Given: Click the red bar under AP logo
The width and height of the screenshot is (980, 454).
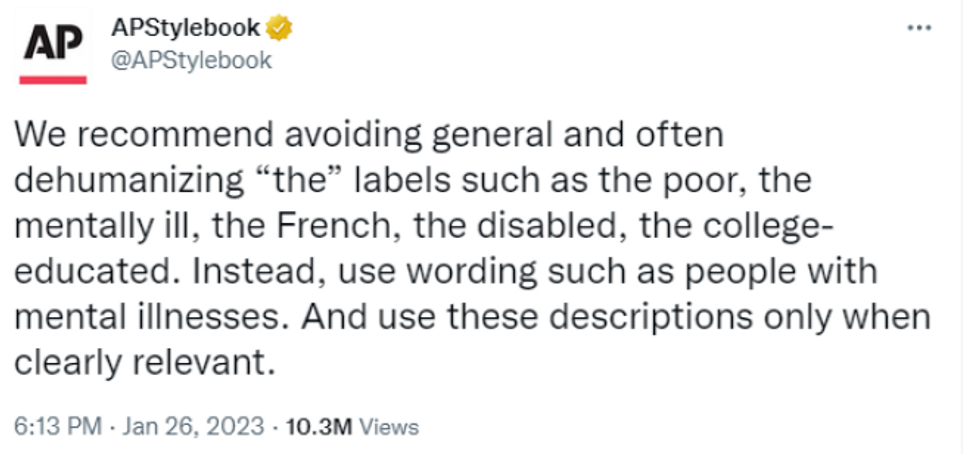Looking at the screenshot, I should pos(52,79).
